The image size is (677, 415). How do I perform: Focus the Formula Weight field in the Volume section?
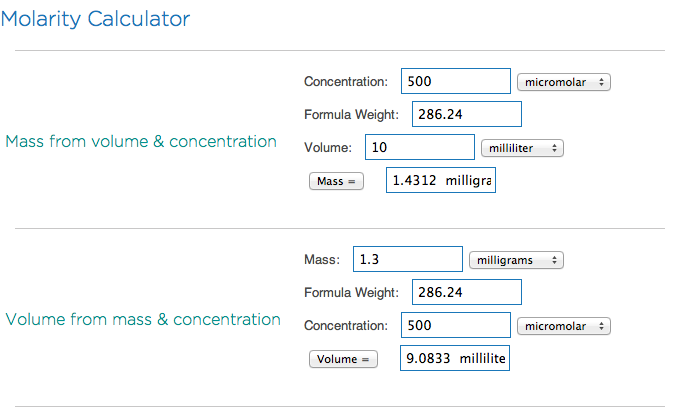point(466,293)
